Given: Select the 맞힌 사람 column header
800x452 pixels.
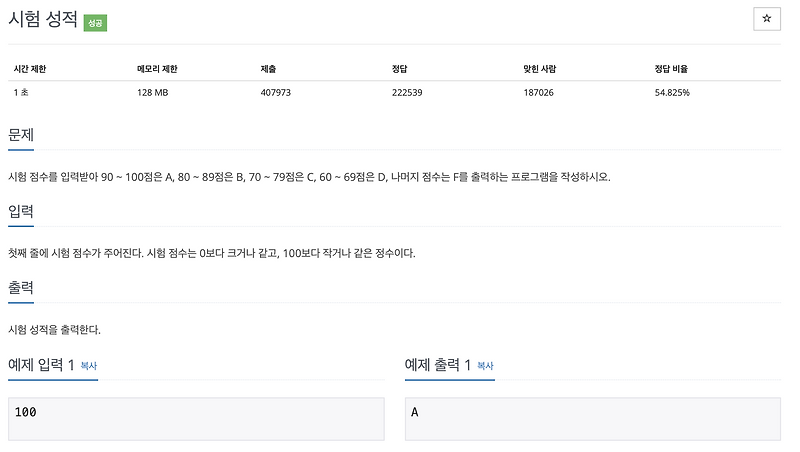Looking at the screenshot, I should (540, 69).
